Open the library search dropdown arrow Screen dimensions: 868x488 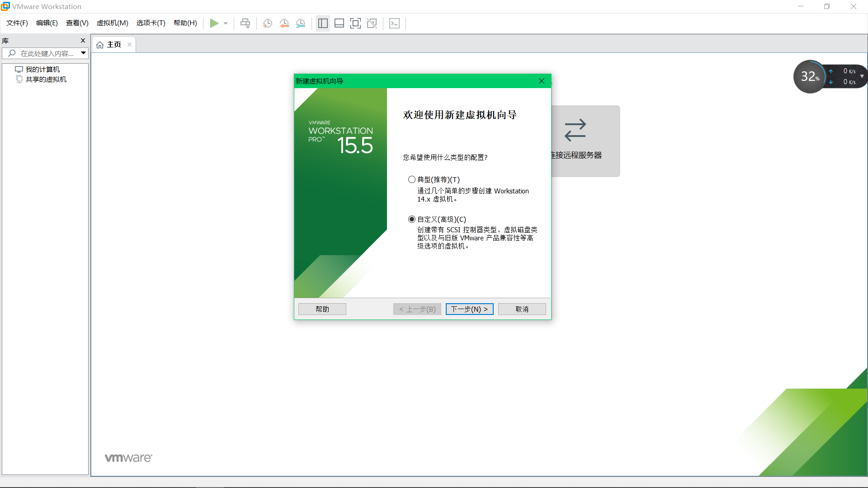84,53
